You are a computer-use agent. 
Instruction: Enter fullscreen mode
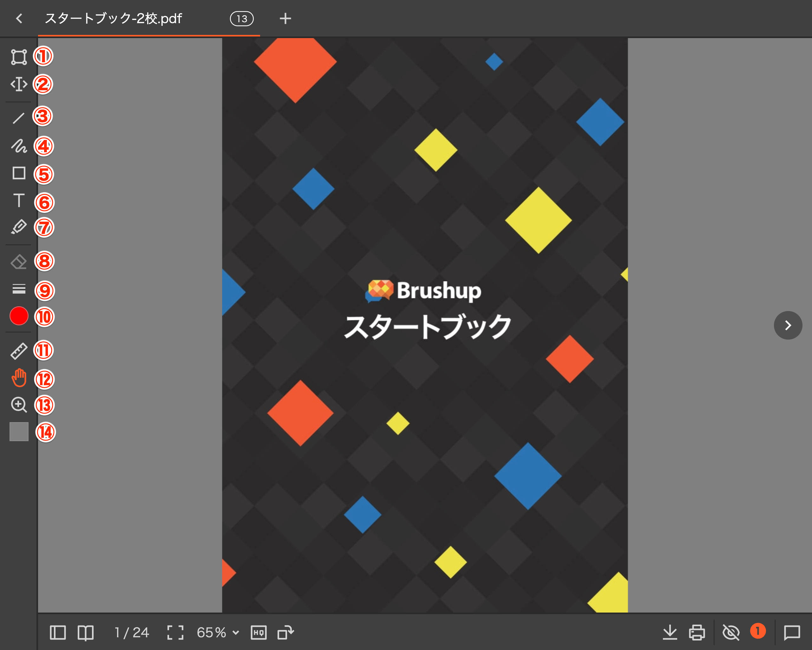click(175, 633)
